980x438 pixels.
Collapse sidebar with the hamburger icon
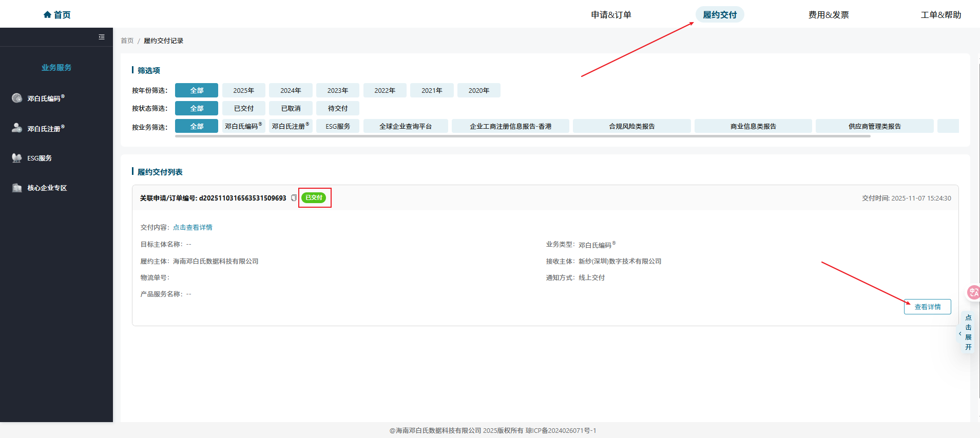pyautogui.click(x=102, y=37)
